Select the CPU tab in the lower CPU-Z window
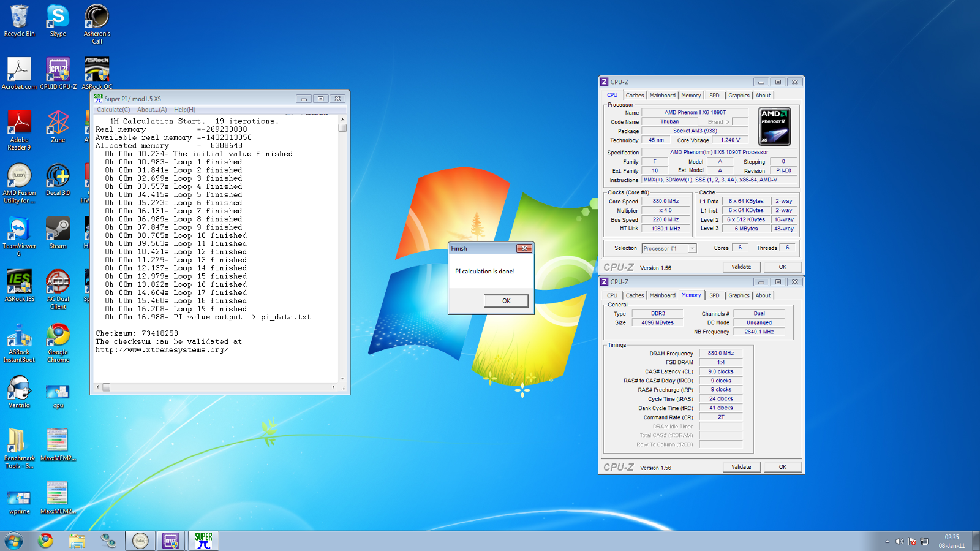This screenshot has height=551, width=980. (x=612, y=295)
